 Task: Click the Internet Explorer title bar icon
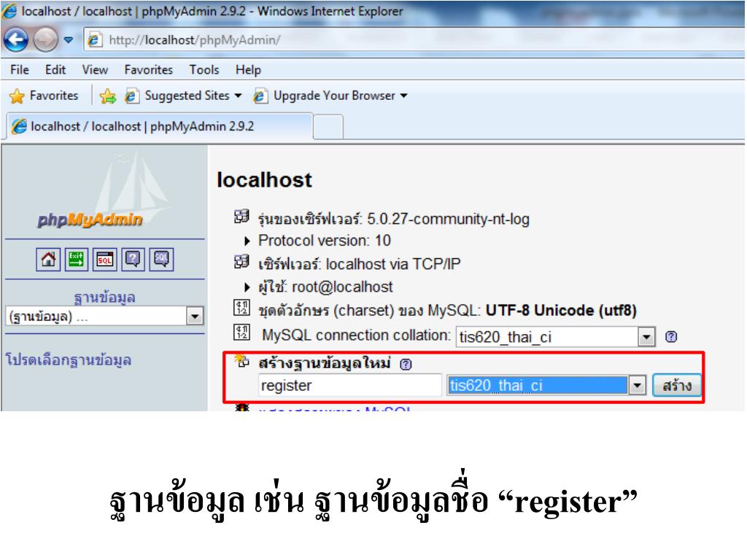pos(9,11)
